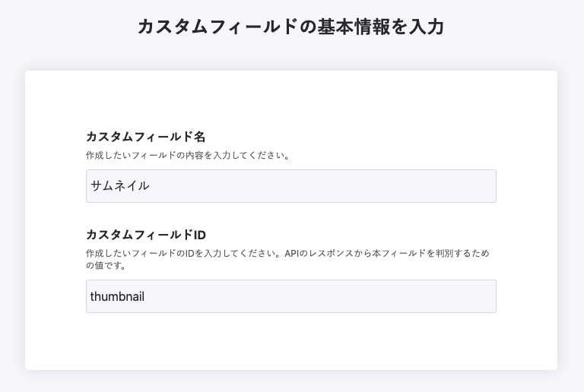Click the thumbnail text in ID field
This screenshot has height=392, width=584.
point(117,296)
